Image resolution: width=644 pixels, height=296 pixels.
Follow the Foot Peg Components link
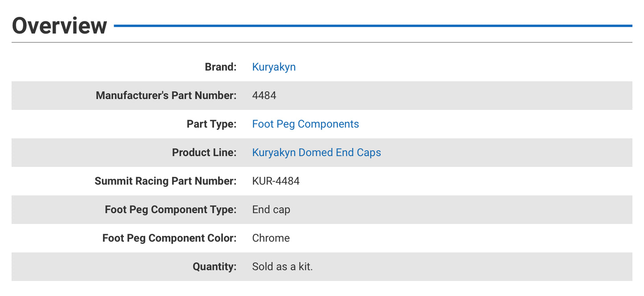click(306, 124)
